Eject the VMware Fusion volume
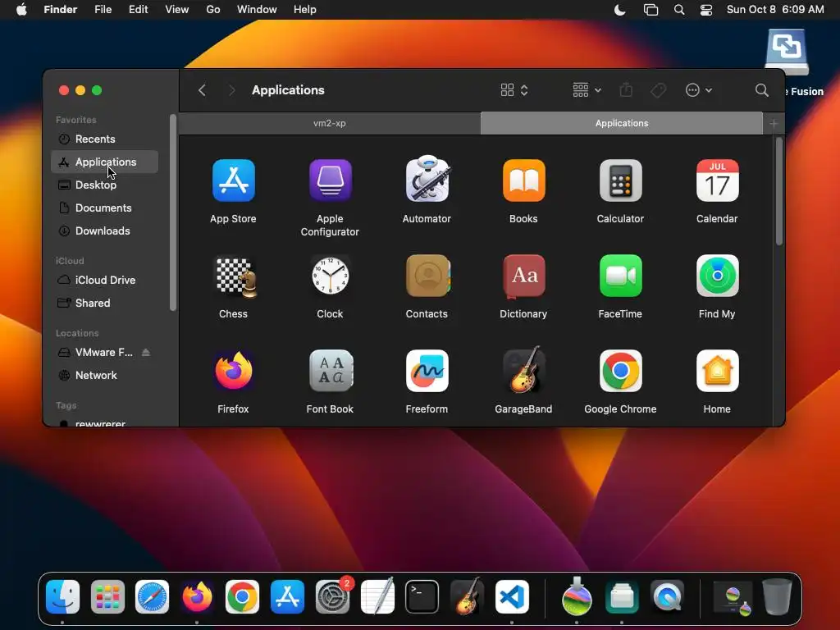The image size is (840, 630). point(146,352)
